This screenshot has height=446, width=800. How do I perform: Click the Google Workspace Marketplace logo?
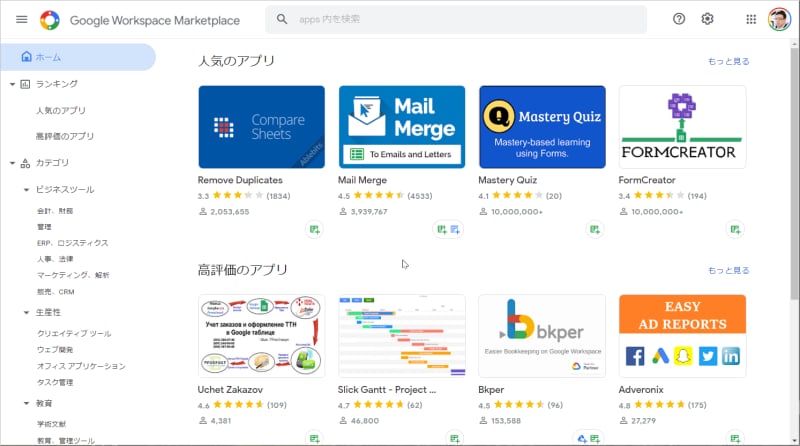point(50,20)
